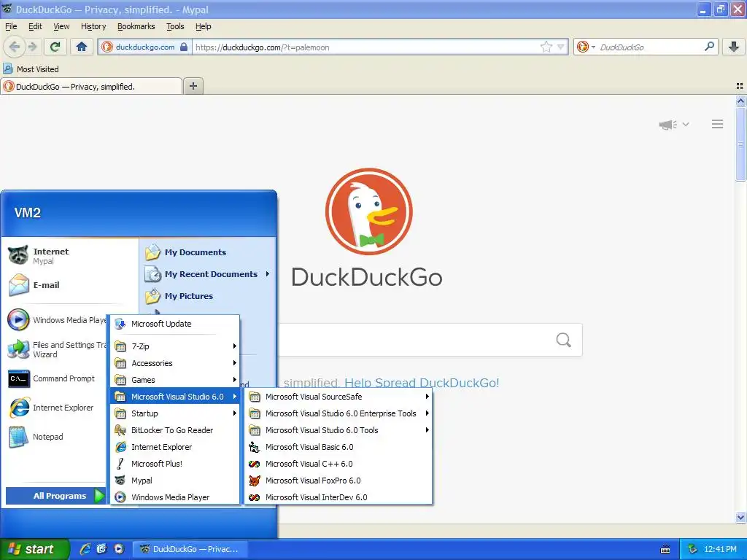Click the All Programs button
This screenshot has width=747, height=560.
(56, 496)
